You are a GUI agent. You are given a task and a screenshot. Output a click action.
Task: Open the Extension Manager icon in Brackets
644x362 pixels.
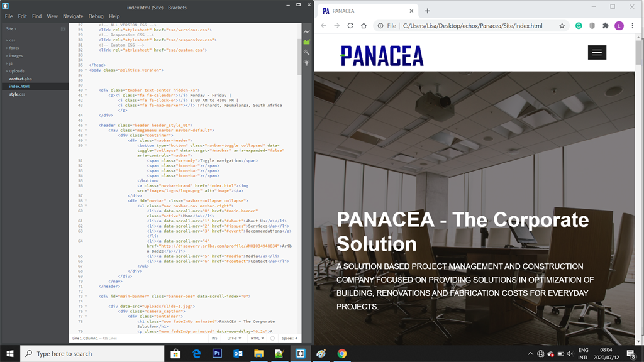(307, 42)
